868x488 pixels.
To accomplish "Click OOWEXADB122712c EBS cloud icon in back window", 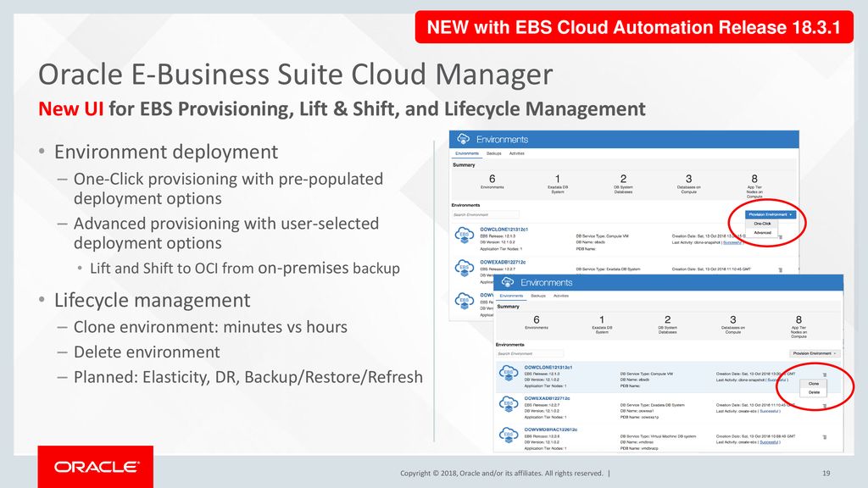I will (x=465, y=268).
